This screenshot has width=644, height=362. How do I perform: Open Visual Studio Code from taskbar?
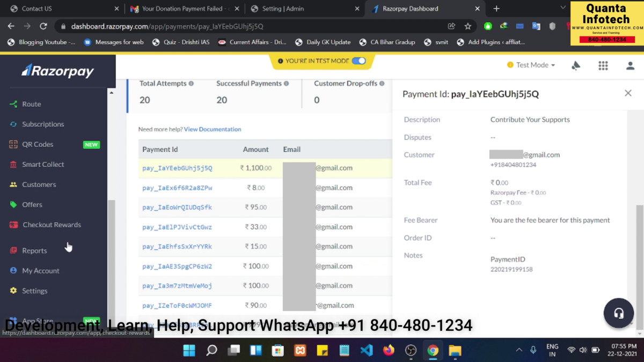[x=367, y=350]
